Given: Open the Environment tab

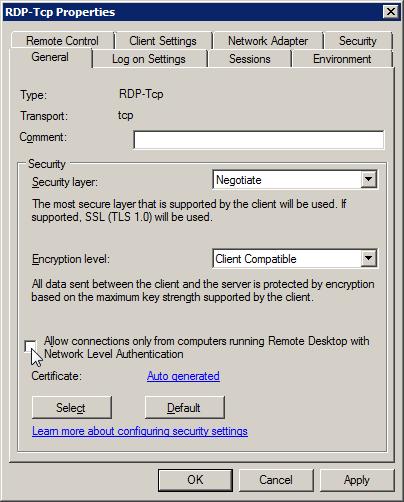Looking at the screenshot, I should 342,59.
